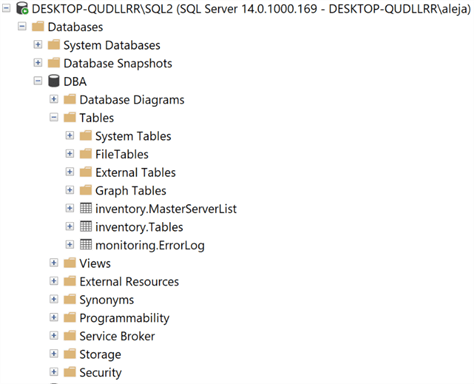Click the Storage folder icon
The height and width of the screenshot is (384, 474).
click(x=70, y=354)
